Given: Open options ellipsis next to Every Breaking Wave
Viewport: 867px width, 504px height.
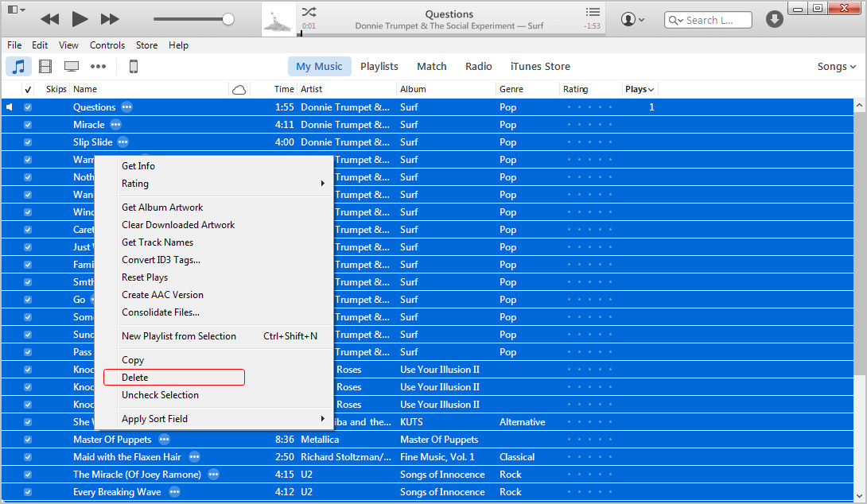Looking at the screenshot, I should (x=174, y=492).
